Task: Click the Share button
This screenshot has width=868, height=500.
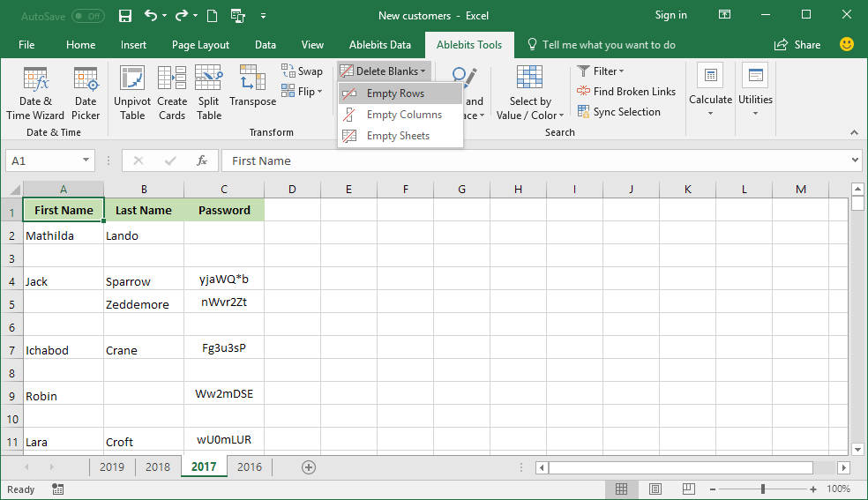Action: [797, 45]
